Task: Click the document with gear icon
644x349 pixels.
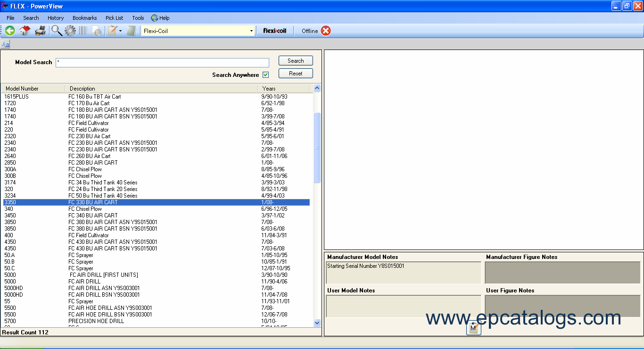Action: pyautogui.click(x=97, y=31)
